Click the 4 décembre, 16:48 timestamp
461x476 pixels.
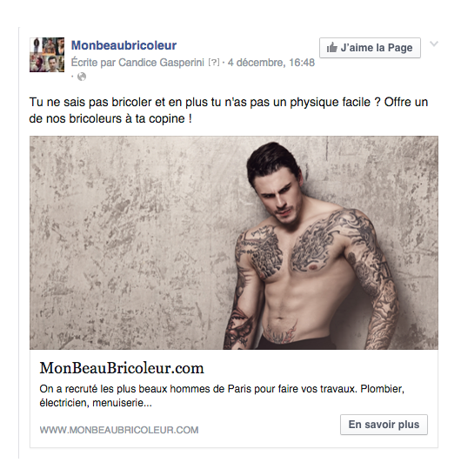coord(271,63)
